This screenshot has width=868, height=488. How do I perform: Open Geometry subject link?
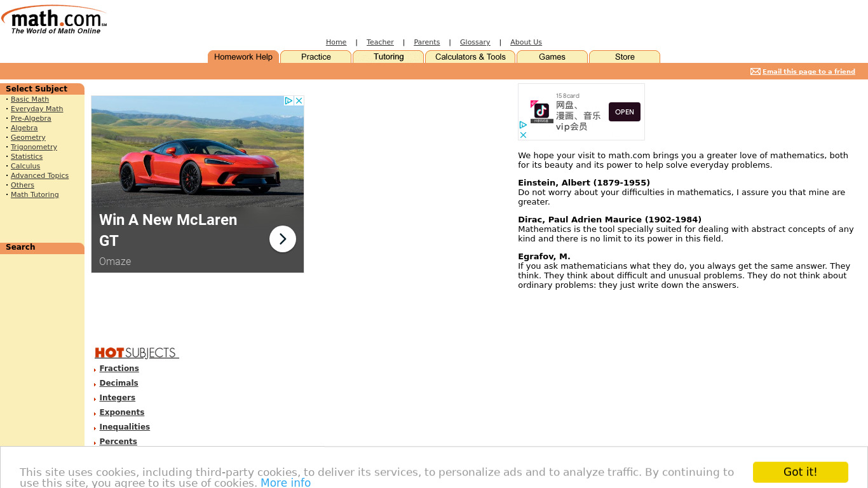(x=28, y=138)
